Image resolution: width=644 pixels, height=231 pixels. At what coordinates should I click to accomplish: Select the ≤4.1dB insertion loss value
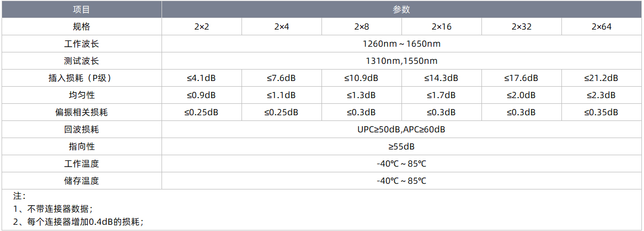(202, 78)
